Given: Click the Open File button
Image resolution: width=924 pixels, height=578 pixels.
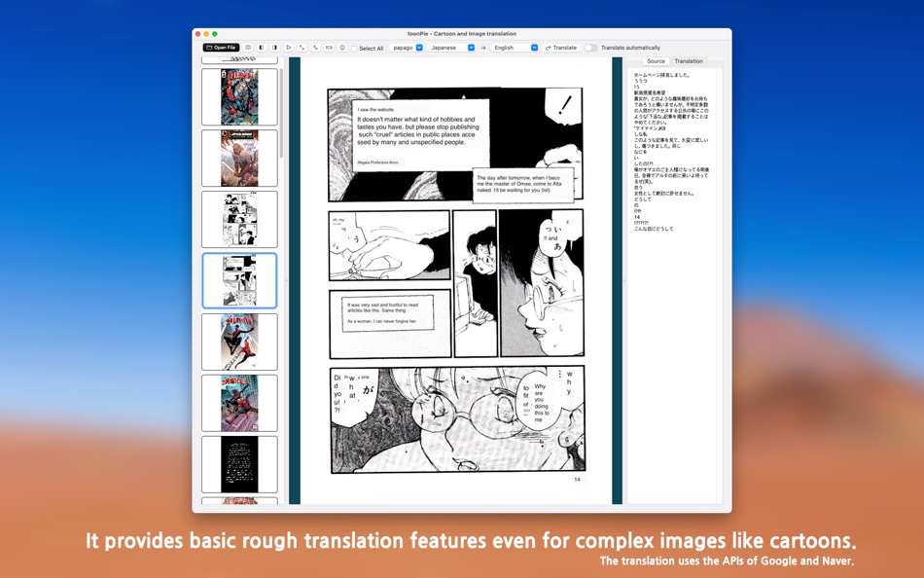Looking at the screenshot, I should click(x=221, y=48).
